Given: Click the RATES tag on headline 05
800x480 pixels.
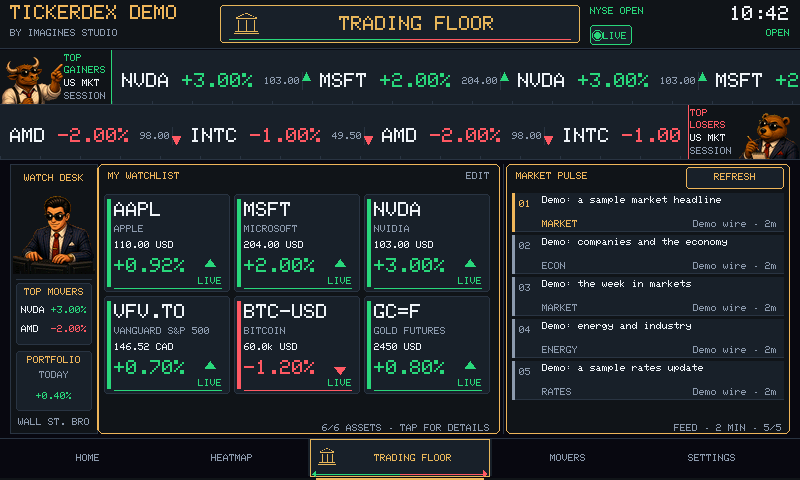Looking at the screenshot, I should point(556,392).
